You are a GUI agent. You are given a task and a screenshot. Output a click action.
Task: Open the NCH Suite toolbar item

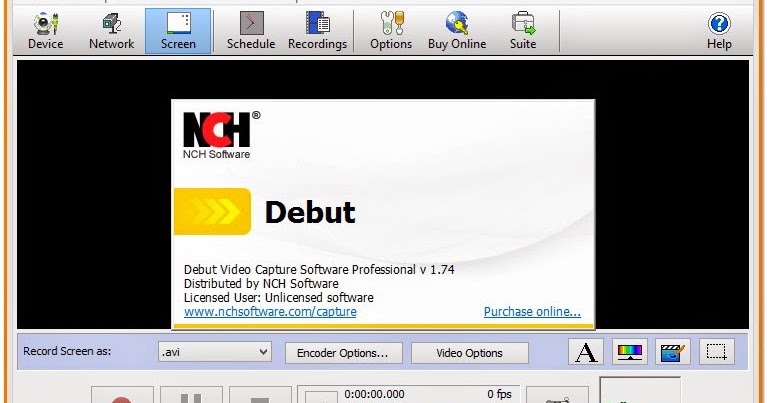(523, 31)
